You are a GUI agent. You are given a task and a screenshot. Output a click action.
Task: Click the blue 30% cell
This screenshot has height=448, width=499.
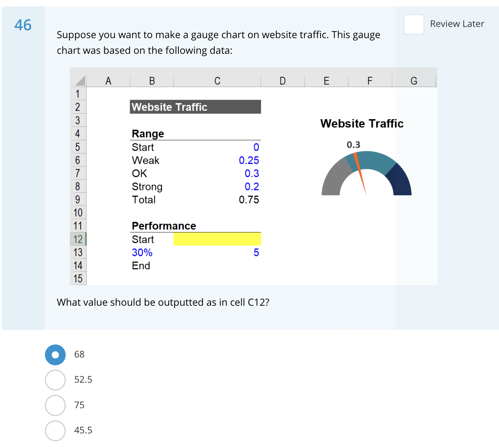coord(142,253)
